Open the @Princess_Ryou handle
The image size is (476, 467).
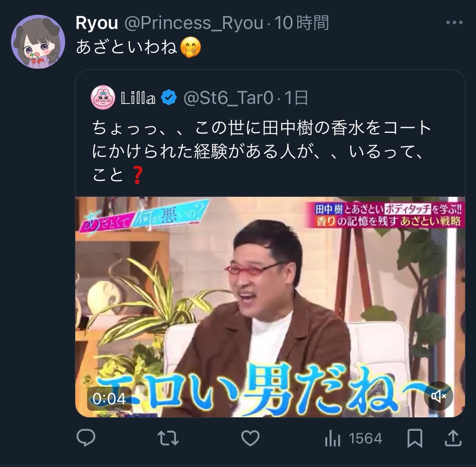194,23
